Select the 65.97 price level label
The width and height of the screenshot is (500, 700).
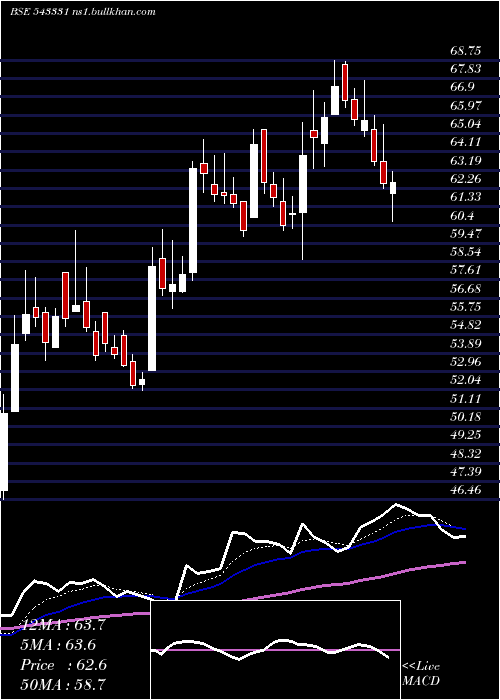click(466, 106)
